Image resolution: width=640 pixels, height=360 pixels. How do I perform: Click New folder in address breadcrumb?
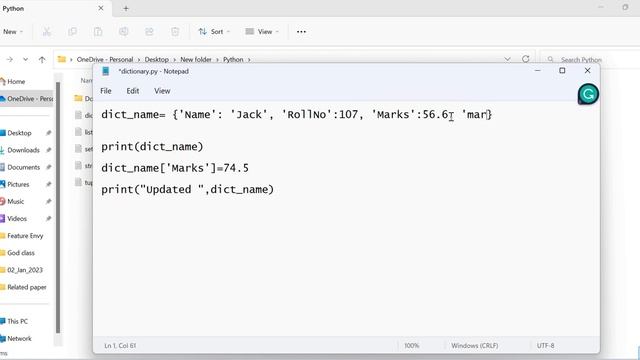pos(196,60)
